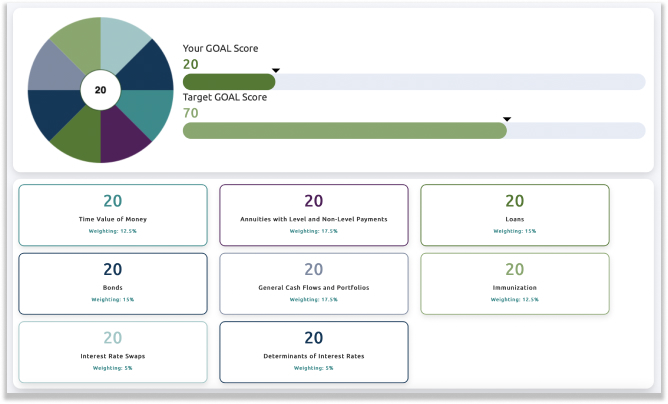This screenshot has height=404, width=668.
Task: Click the triangle marker above Target GOAL Score bar
Action: [x=507, y=118]
